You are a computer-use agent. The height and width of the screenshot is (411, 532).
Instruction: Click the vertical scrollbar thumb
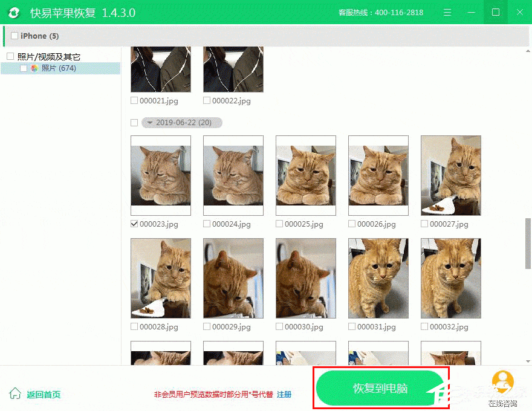click(x=528, y=243)
